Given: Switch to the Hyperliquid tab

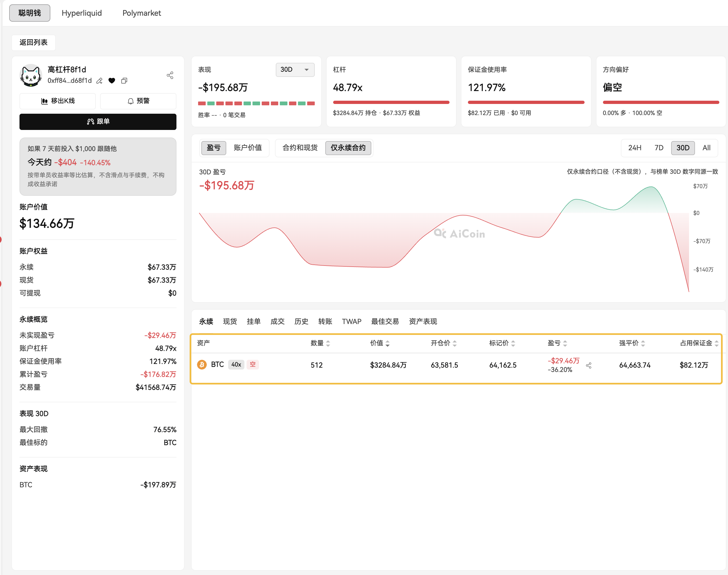Looking at the screenshot, I should coord(82,13).
